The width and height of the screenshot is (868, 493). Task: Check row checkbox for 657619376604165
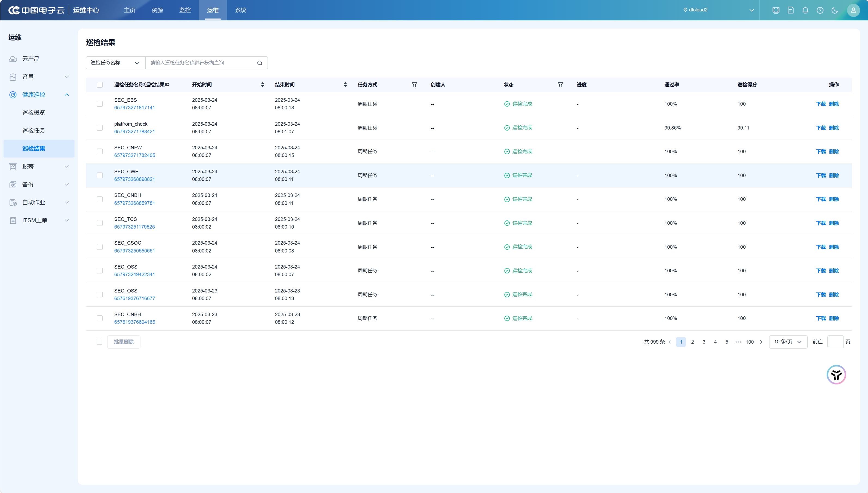pyautogui.click(x=100, y=318)
